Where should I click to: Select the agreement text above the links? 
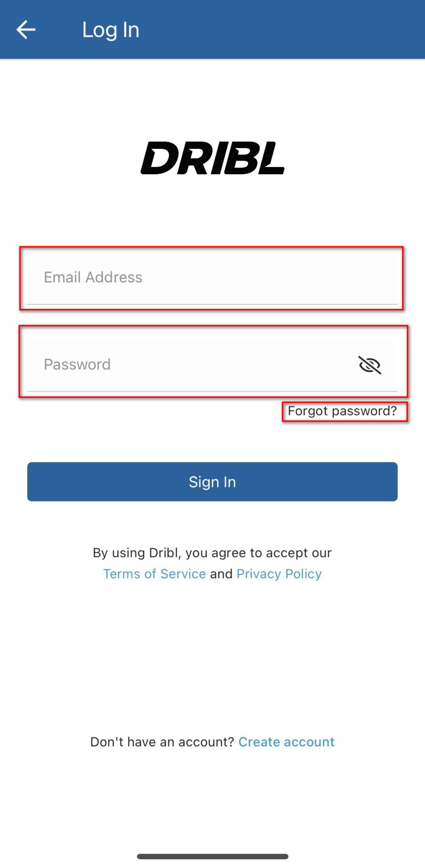click(212, 552)
